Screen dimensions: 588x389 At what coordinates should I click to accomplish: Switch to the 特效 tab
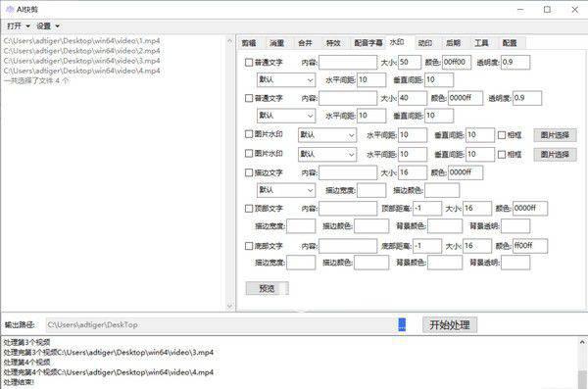[x=333, y=43]
